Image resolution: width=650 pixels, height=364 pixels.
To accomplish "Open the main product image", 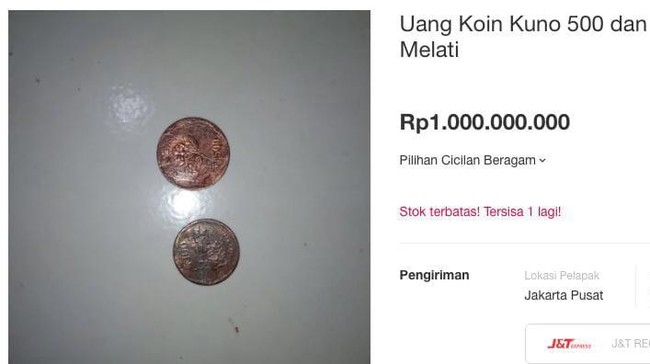I will click(189, 187).
